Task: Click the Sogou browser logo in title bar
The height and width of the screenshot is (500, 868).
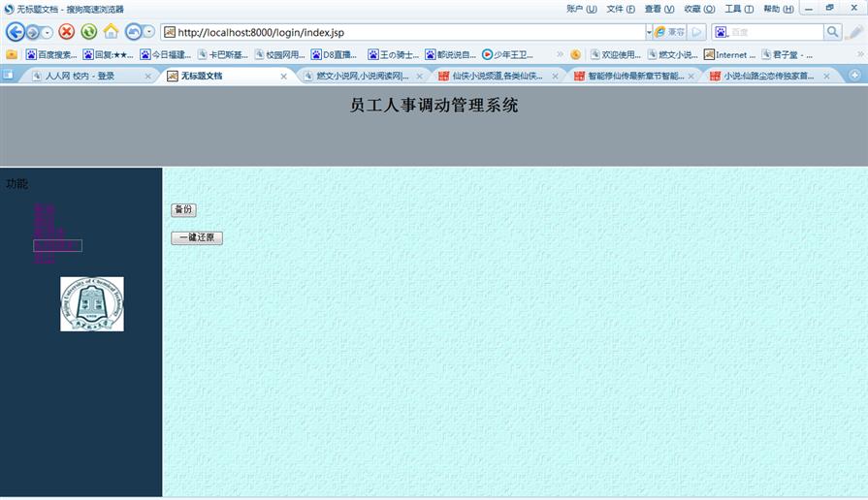Action: 9,9
